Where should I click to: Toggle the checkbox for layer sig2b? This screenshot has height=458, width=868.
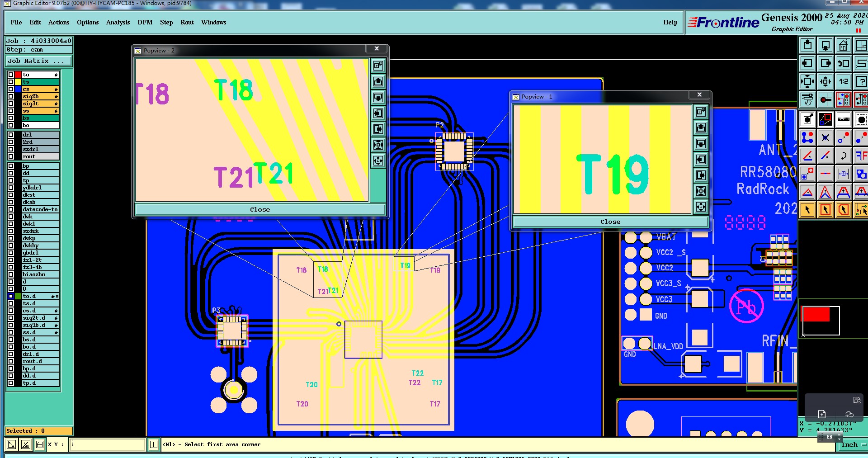[x=11, y=96]
